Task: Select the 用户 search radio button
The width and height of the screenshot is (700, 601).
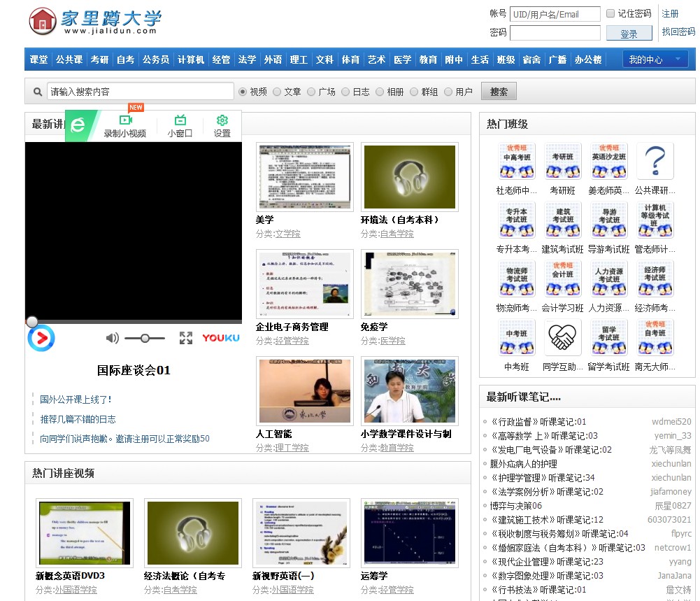Action: click(x=449, y=90)
